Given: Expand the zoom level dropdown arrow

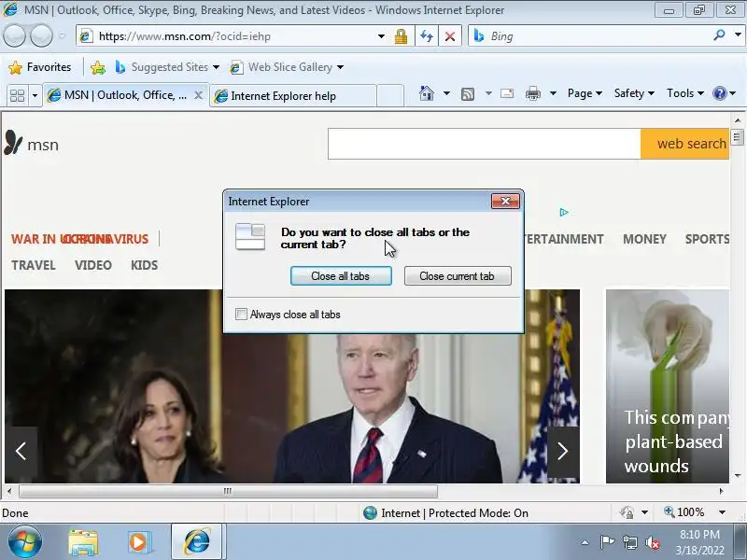Looking at the screenshot, I should 722,512.
